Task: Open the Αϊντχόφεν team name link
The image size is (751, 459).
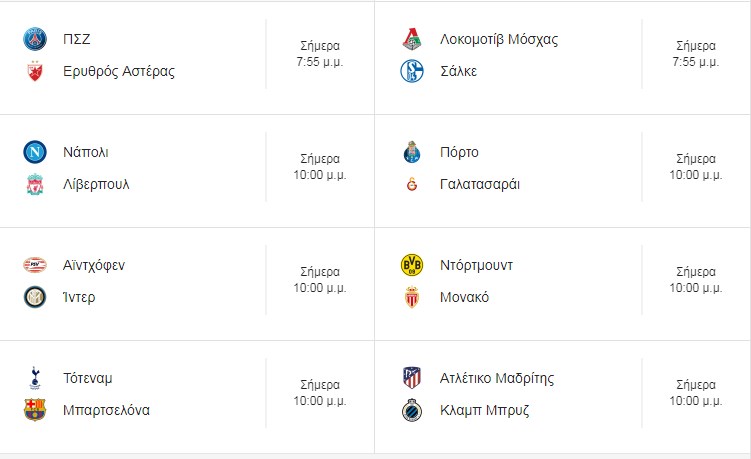Action: coord(94,265)
